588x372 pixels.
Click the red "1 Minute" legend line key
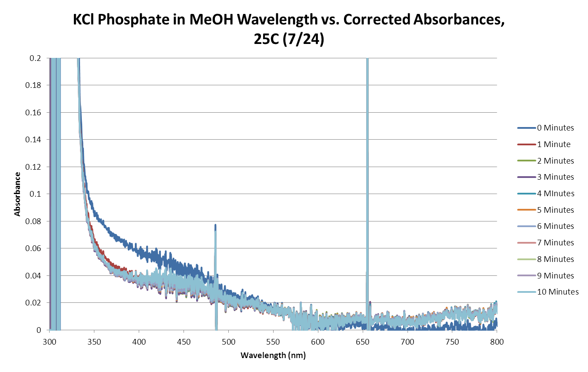click(x=526, y=144)
